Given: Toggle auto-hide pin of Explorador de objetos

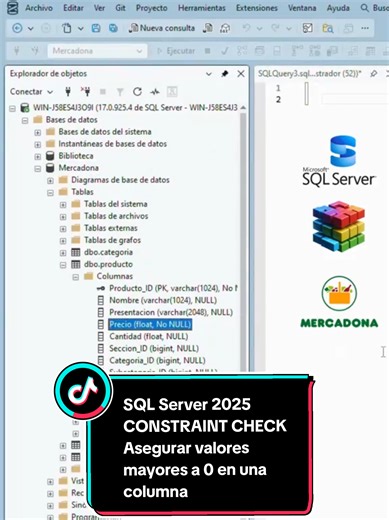Looking at the screenshot, I should (x=225, y=74).
